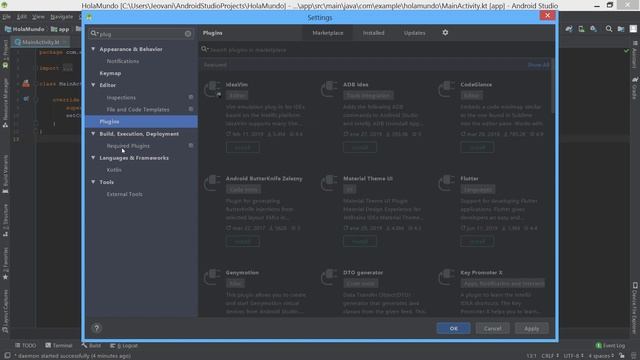Click the OK button

pos(453,328)
